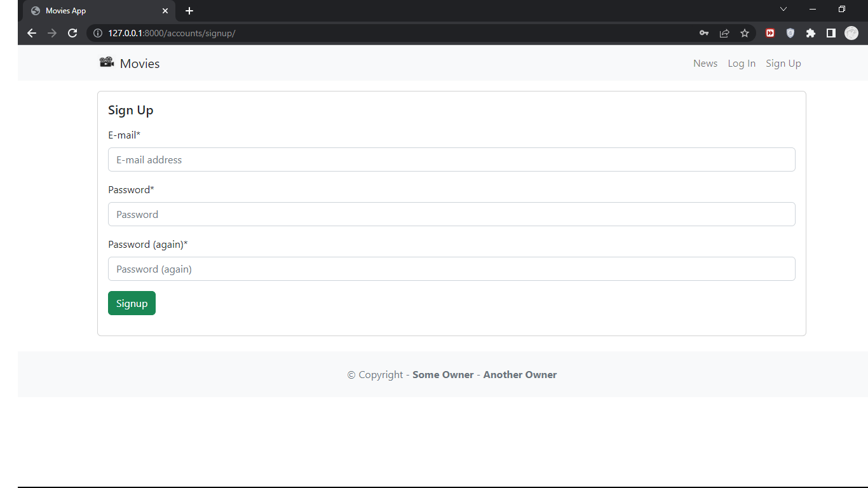Screen dimensions: 868x488
Task: Click the E-mail address input field
Action: pos(451,159)
